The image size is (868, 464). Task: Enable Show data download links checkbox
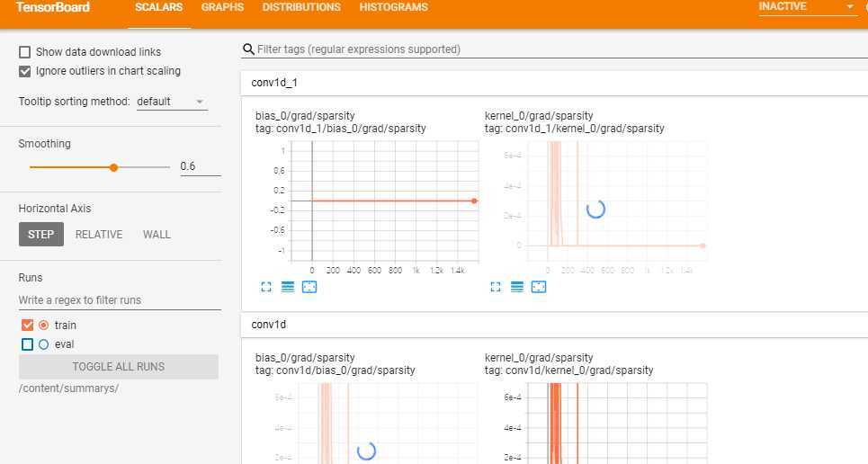pos(25,52)
